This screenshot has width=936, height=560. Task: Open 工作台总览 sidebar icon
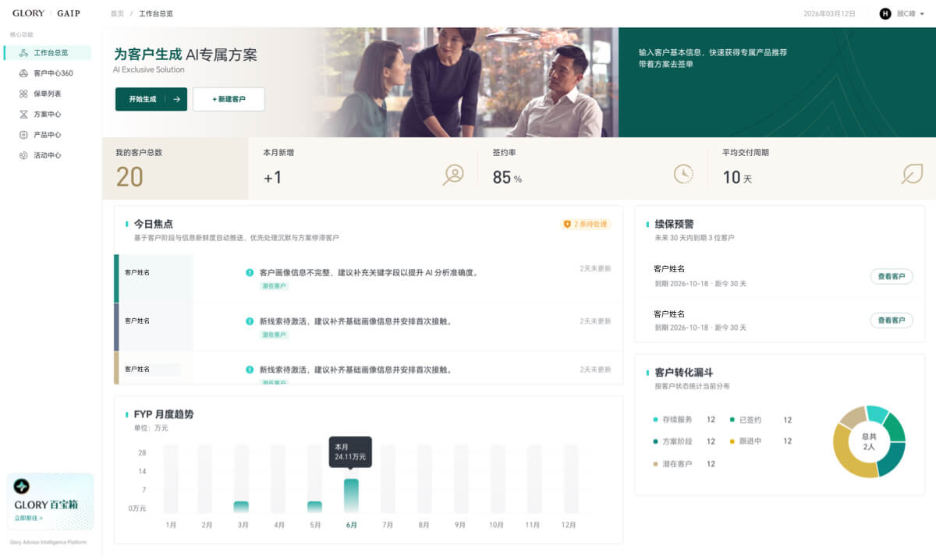23,53
